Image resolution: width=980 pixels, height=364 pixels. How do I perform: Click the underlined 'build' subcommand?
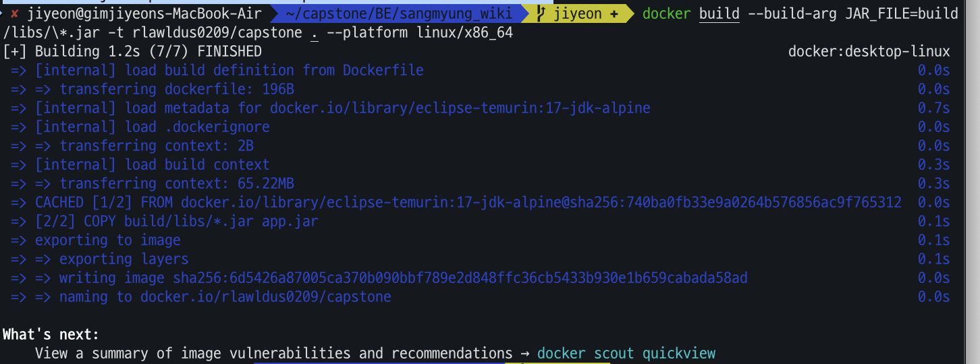pos(719,13)
